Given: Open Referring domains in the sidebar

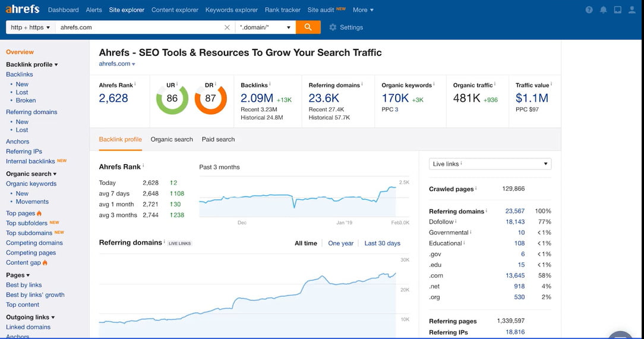Looking at the screenshot, I should [x=31, y=112].
